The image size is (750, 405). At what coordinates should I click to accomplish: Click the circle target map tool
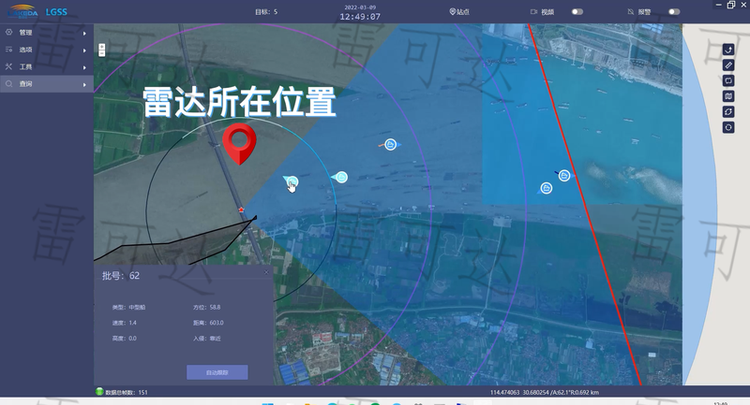click(728, 127)
